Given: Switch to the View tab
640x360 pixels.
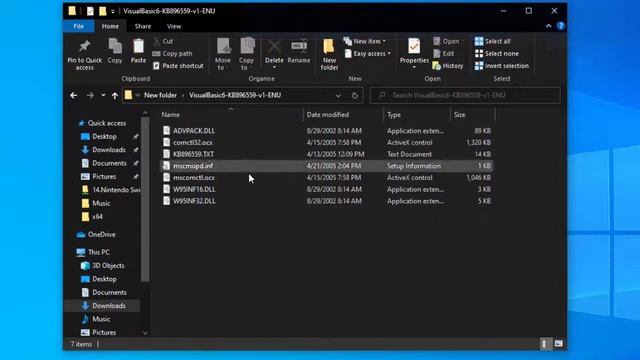Looking at the screenshot, I should [174, 26].
